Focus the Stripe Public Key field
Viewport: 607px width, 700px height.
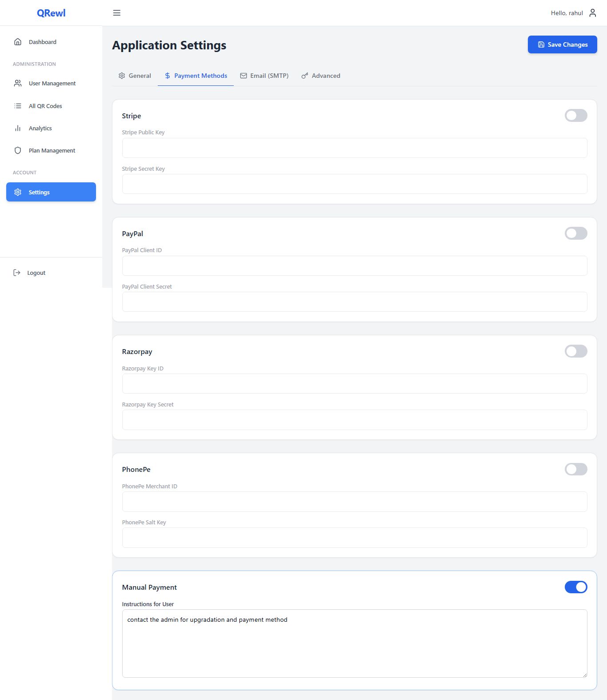coord(354,148)
